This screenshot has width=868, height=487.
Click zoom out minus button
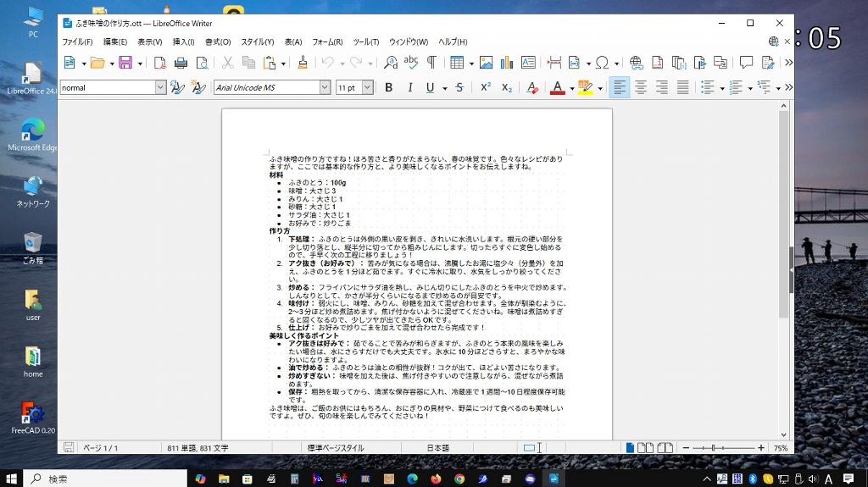pyautogui.click(x=686, y=448)
